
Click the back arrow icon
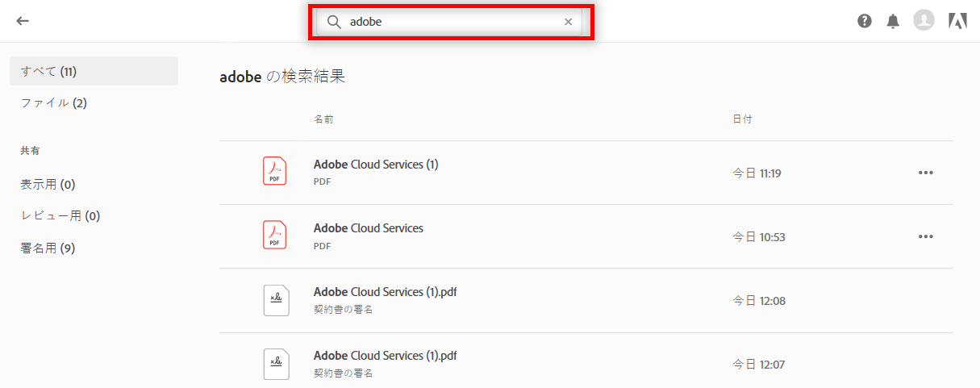pyautogui.click(x=23, y=21)
